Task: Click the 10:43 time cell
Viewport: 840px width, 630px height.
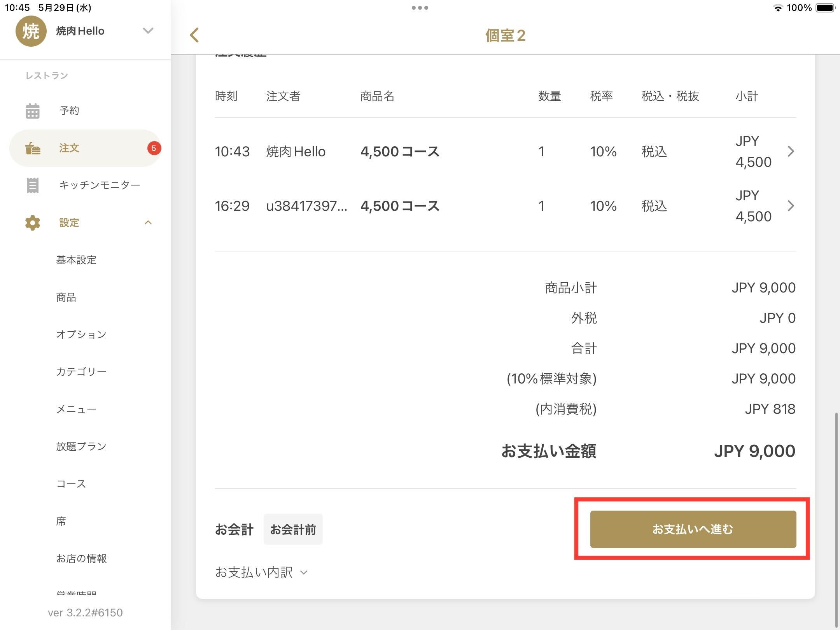Action: pos(232,151)
